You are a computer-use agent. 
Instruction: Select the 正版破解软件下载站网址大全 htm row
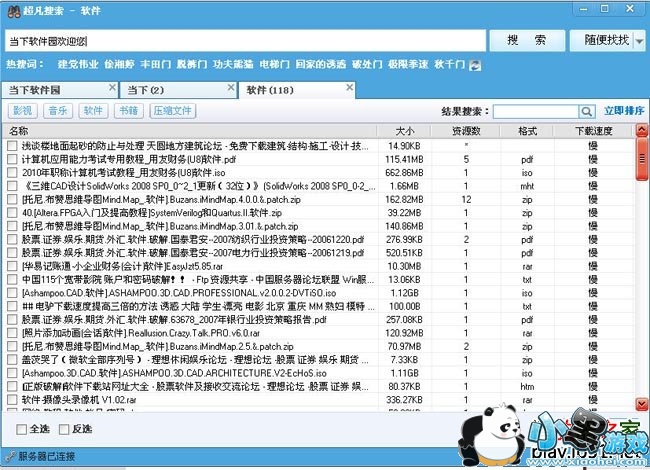[318, 386]
